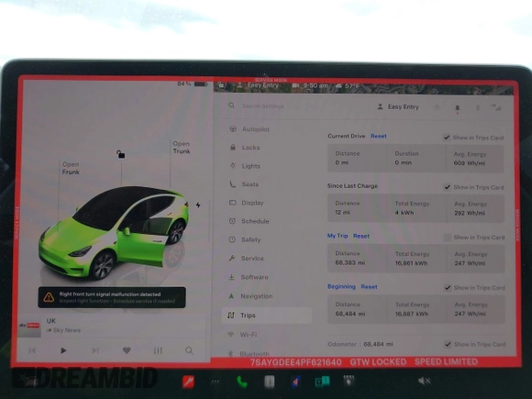Viewport: 532px width, 399px height.
Task: Tap the Open Frunk control
Action: pyautogui.click(x=71, y=168)
